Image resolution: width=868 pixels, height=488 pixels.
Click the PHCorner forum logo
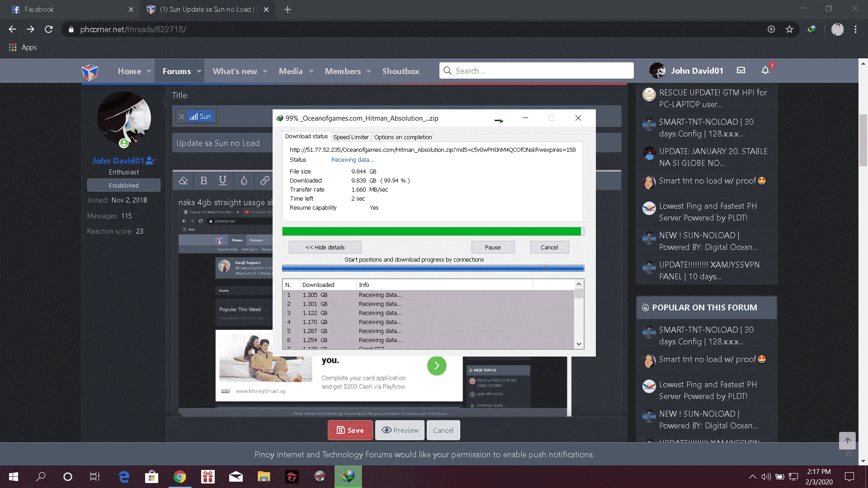pos(90,71)
